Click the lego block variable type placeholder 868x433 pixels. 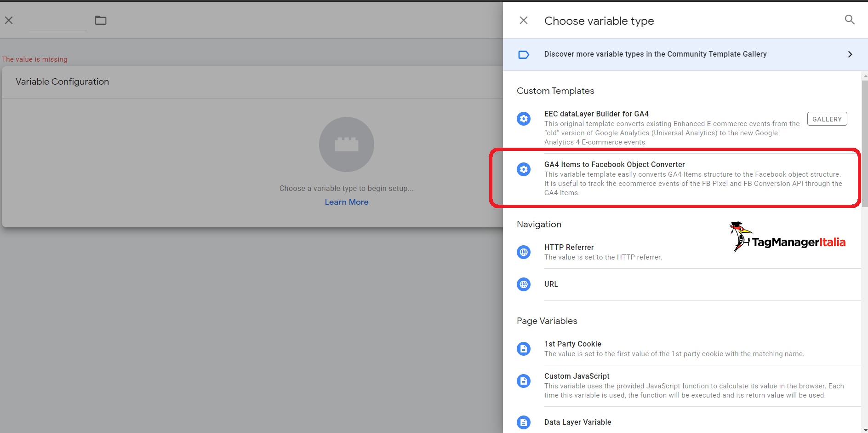pyautogui.click(x=346, y=144)
